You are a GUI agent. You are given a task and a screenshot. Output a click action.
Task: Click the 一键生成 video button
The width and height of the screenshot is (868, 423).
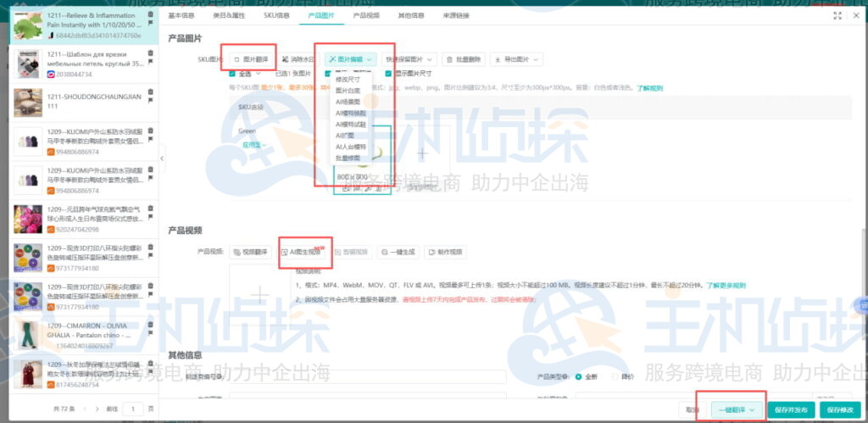point(398,252)
